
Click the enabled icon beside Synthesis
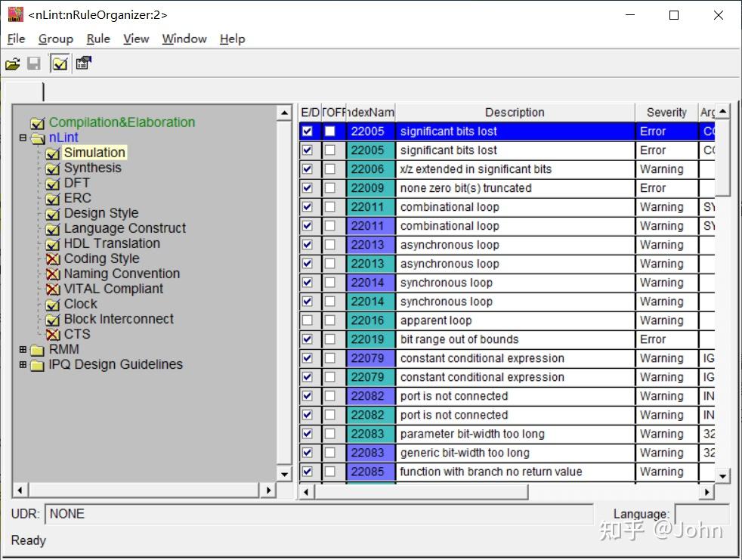(52, 169)
